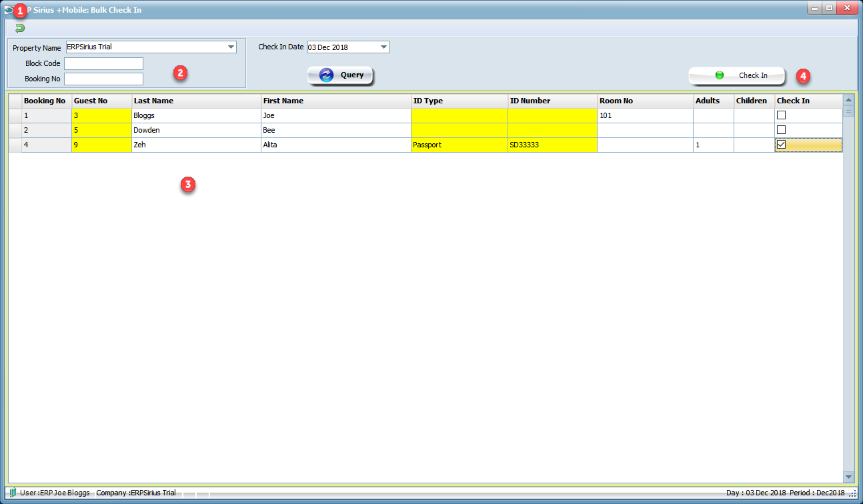The image size is (863, 504).
Task: Click the status bar User ERP Joe Bloggs text
Action: [x=55, y=493]
